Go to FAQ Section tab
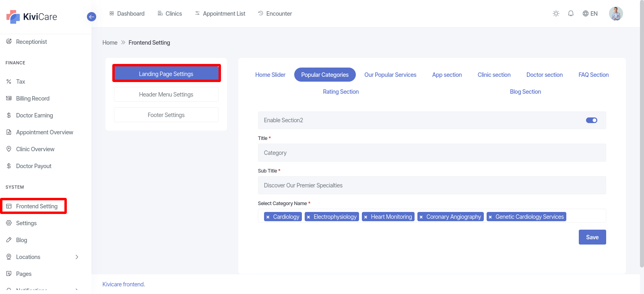644x294 pixels. 594,75
